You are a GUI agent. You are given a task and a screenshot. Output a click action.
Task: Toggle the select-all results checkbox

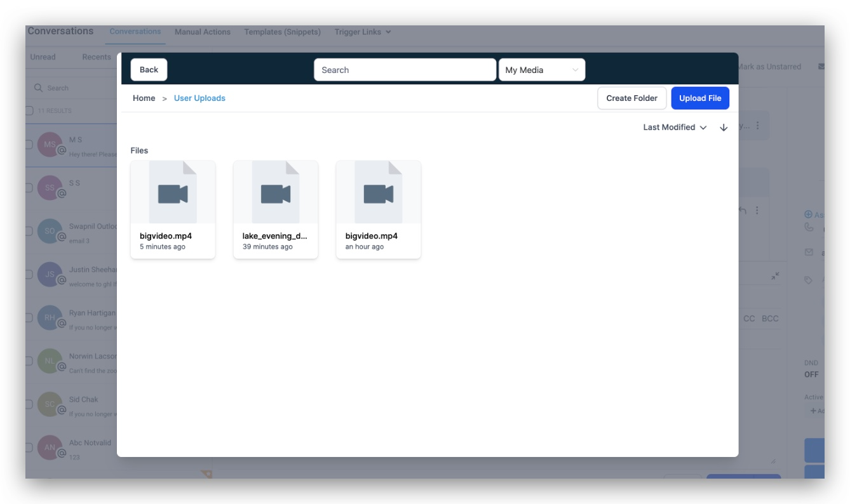pyautogui.click(x=29, y=111)
